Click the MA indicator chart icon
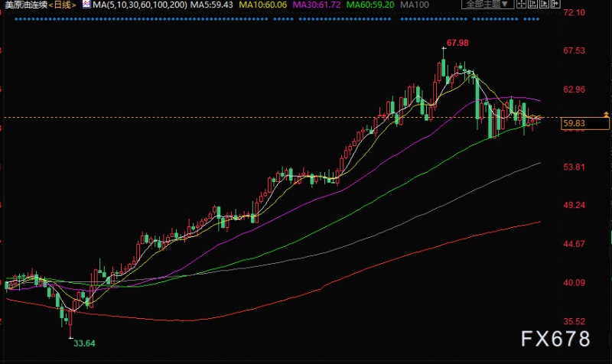The image size is (612, 364). tap(86, 5)
